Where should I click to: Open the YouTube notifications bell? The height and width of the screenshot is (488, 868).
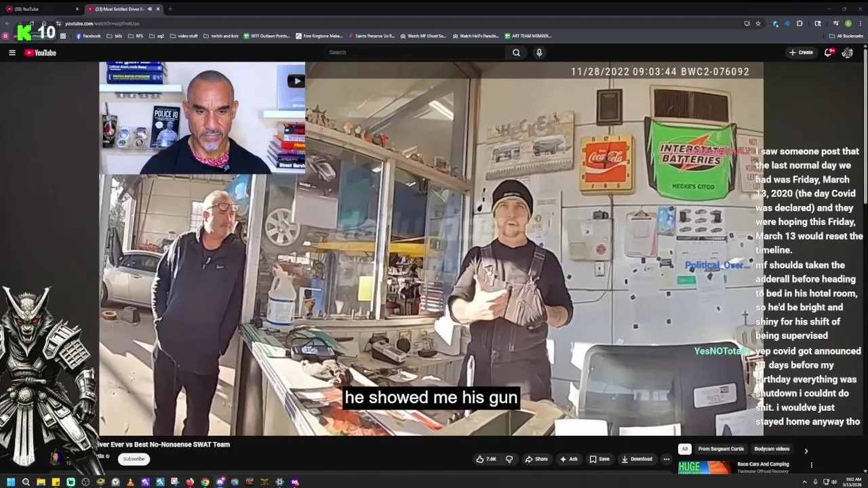pos(829,52)
